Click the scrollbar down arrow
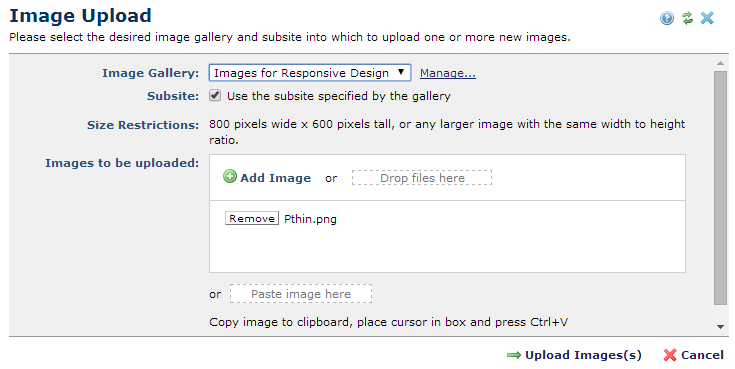 click(720, 327)
